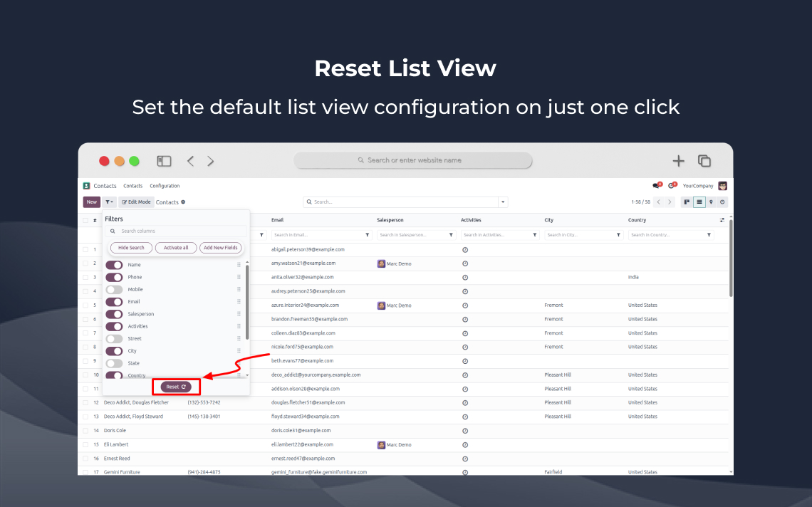
Task: Switch to activity view
Action: click(722, 202)
